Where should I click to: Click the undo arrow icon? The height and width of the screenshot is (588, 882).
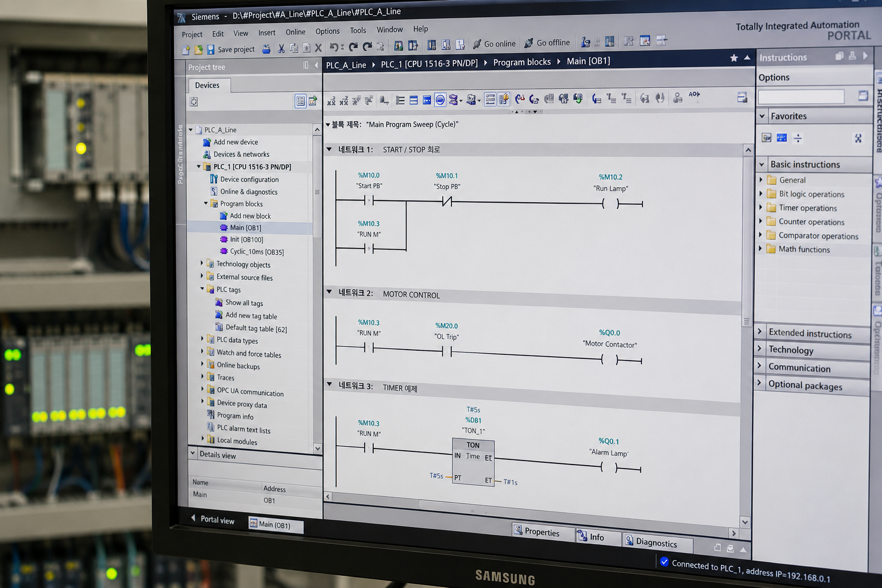click(x=334, y=47)
